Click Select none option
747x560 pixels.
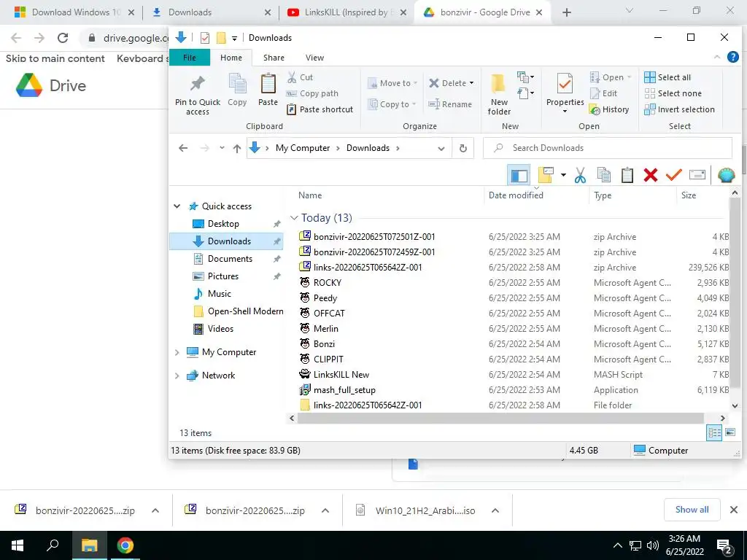click(673, 93)
